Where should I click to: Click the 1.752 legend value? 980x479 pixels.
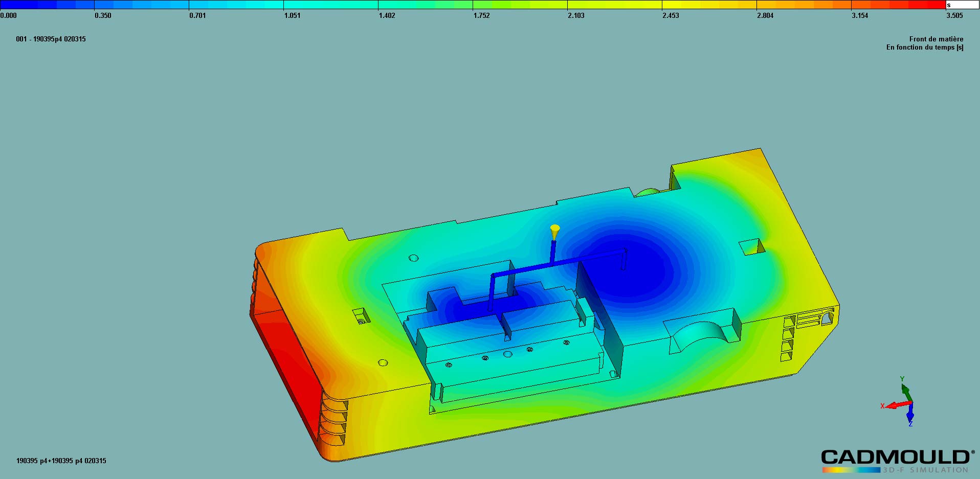coord(481,15)
